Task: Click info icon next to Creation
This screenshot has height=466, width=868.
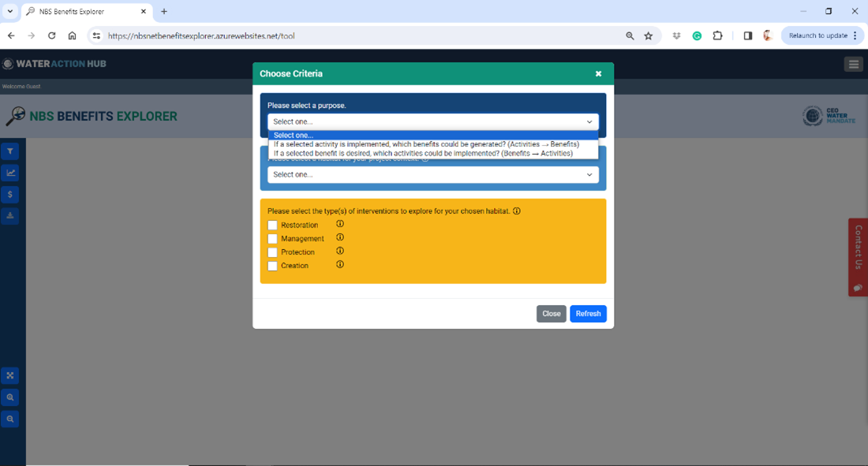Action: [340, 265]
